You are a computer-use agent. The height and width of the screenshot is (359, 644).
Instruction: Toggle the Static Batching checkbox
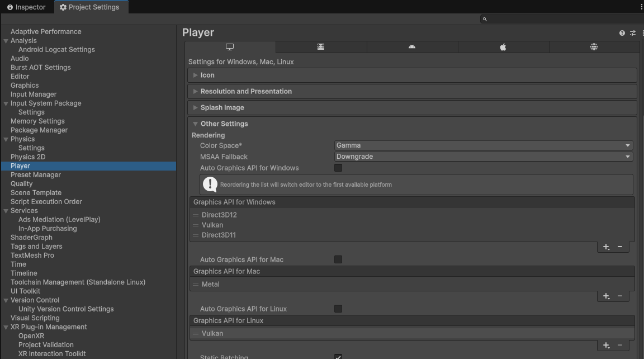338,357
